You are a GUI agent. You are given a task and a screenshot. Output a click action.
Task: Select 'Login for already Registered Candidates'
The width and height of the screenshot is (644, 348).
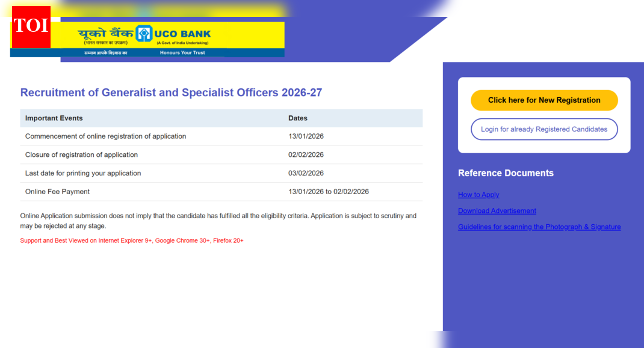[543, 129]
